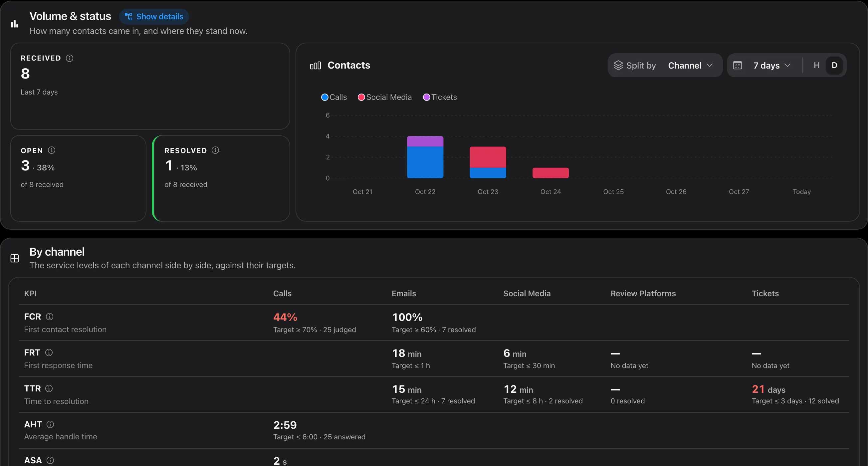Image resolution: width=868 pixels, height=466 pixels.
Task: Toggle the Tickets legend series
Action: coord(440,97)
